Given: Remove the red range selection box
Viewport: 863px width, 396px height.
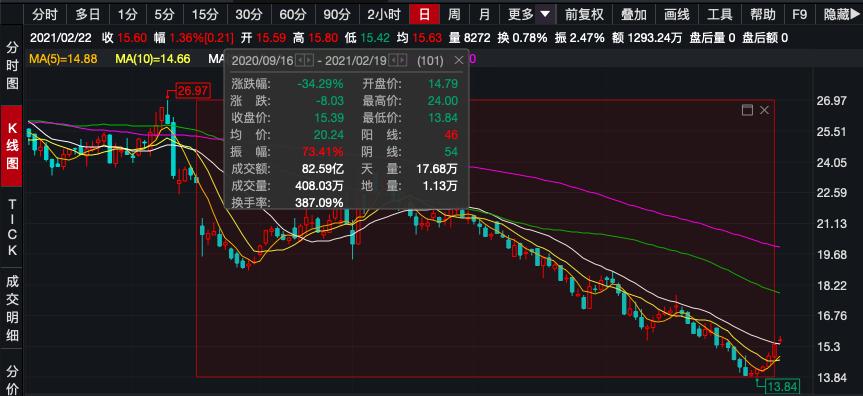Looking at the screenshot, I should click(x=764, y=110).
